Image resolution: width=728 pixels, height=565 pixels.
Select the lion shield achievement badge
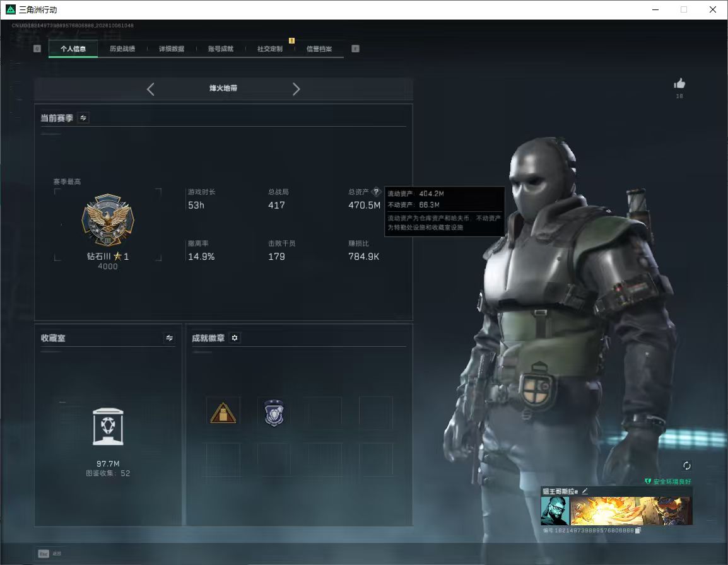click(x=274, y=413)
